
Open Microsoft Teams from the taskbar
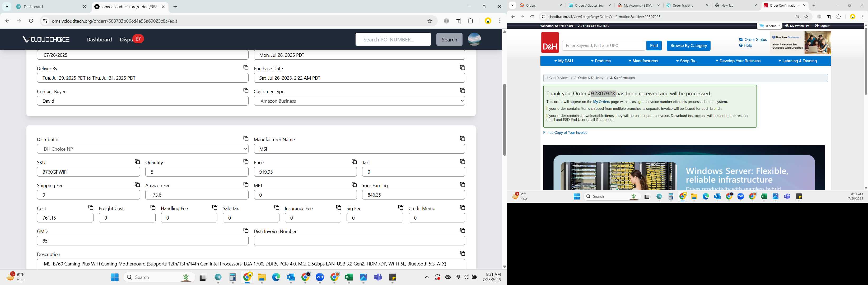(378, 277)
